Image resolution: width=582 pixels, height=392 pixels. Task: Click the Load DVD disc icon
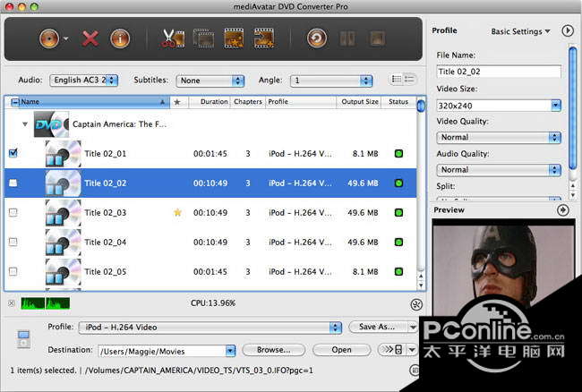coord(49,38)
